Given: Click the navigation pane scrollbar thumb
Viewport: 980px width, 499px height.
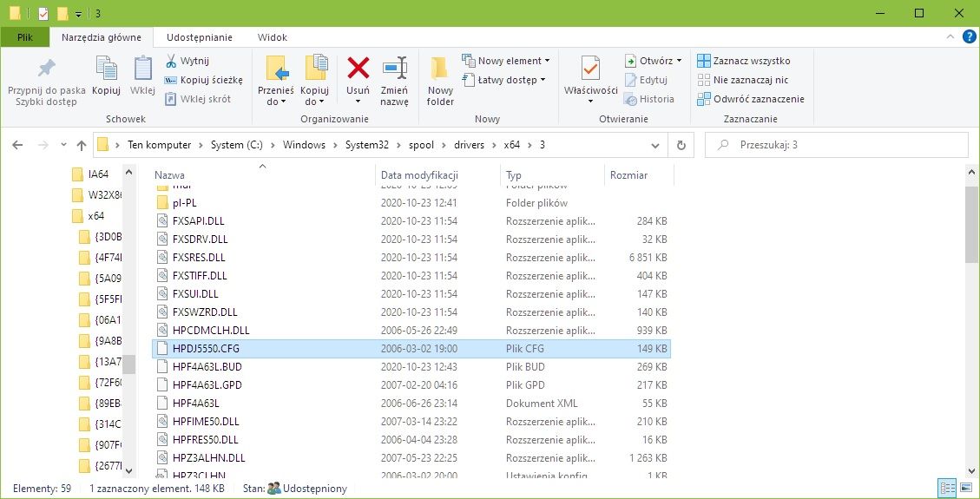Looking at the screenshot, I should coord(128,364).
